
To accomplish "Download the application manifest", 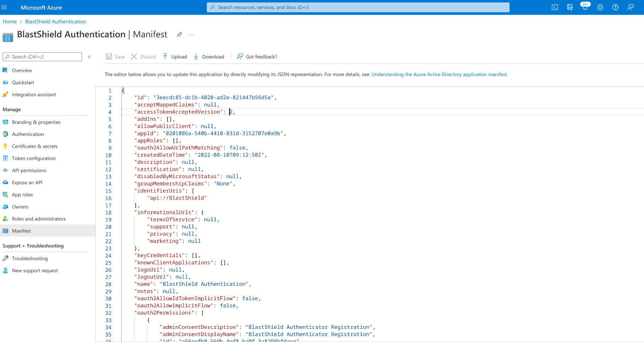I will point(209,56).
